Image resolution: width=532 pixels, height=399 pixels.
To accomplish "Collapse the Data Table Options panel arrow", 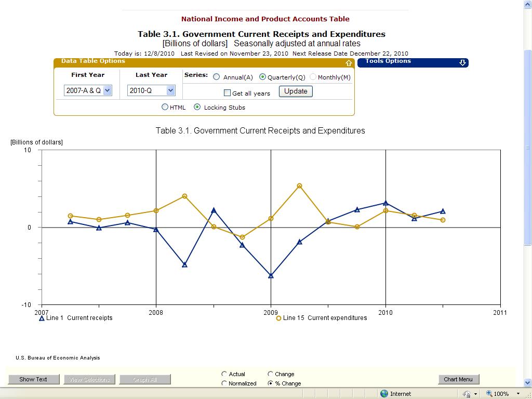I will pos(349,63).
